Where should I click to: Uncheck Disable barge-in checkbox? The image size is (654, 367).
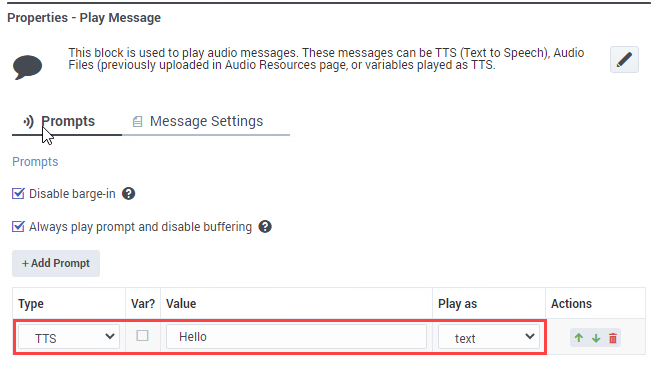pos(18,194)
